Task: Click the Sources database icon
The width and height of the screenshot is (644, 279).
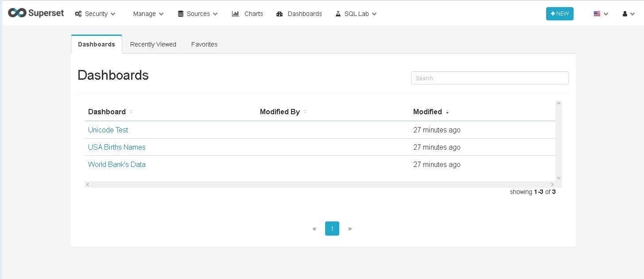Action: pos(181,14)
